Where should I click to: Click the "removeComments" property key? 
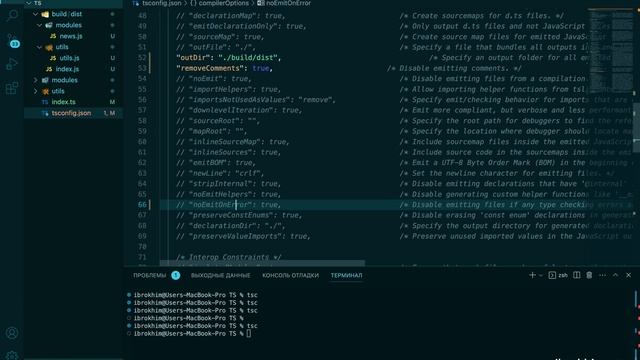click(x=210, y=68)
